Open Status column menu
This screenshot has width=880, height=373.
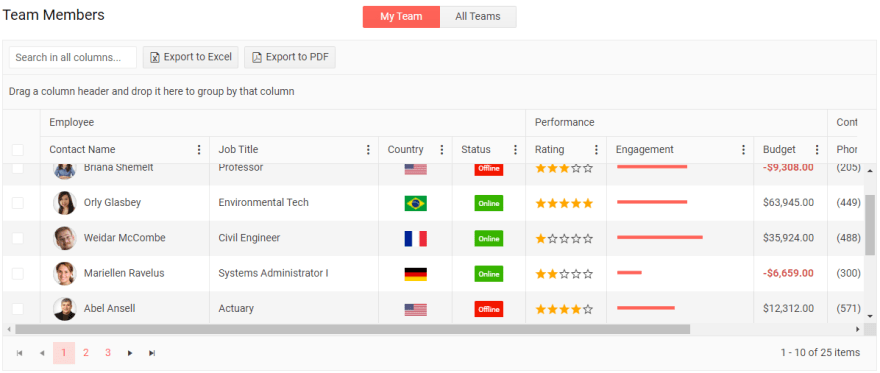click(x=515, y=150)
